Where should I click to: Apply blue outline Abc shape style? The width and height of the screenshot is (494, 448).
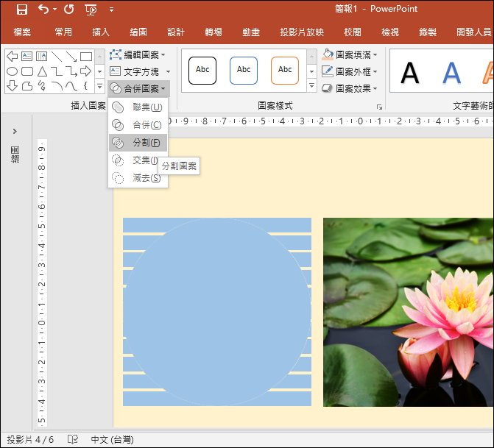[244, 71]
